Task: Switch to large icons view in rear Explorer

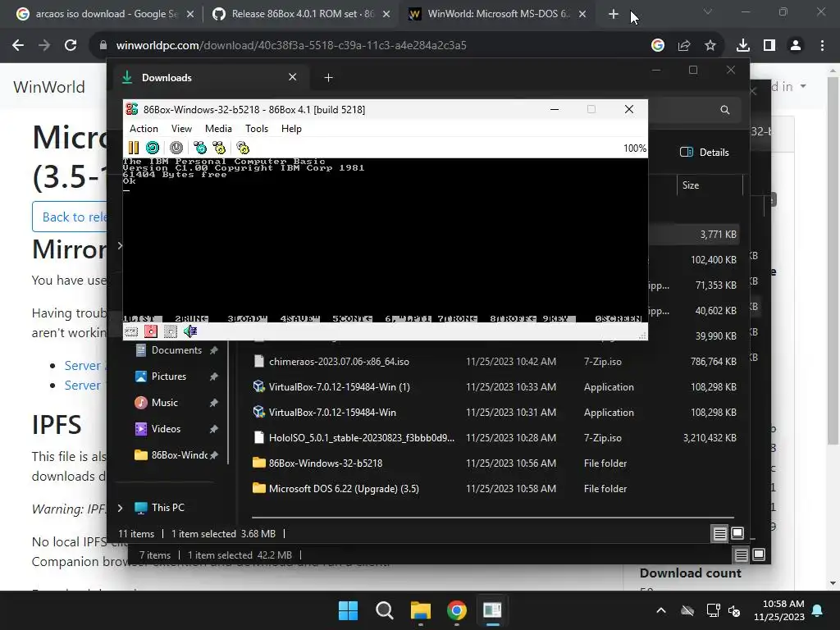Action: point(759,555)
